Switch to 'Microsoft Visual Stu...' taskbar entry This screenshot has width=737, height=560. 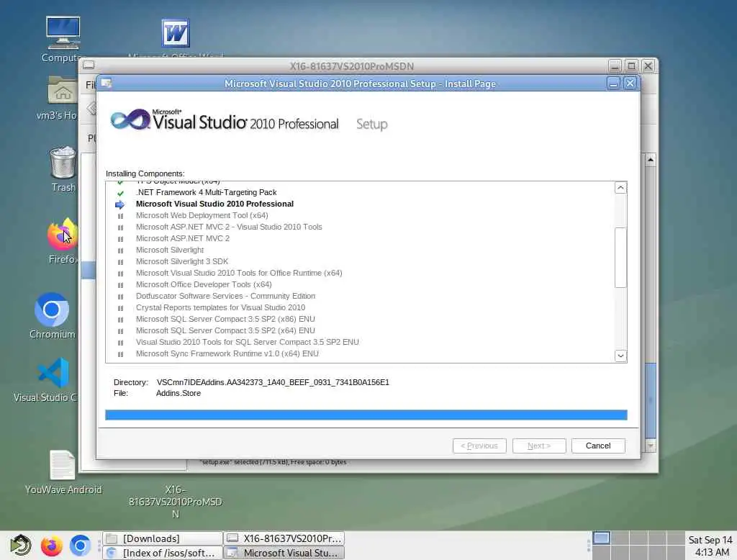tap(284, 553)
